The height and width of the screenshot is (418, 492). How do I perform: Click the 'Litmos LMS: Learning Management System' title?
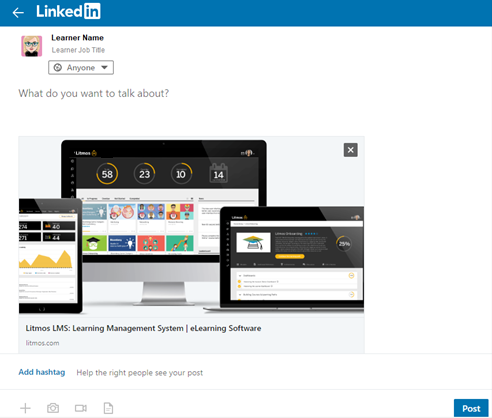click(143, 328)
